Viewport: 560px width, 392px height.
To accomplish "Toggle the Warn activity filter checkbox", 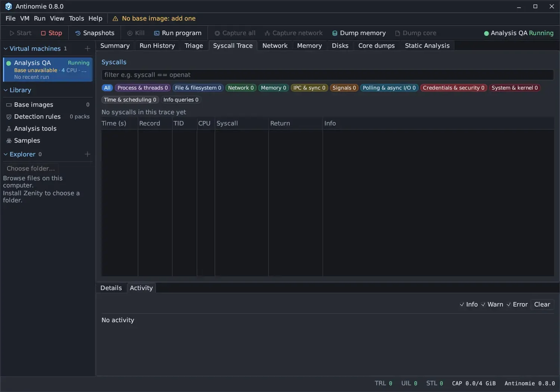I will click(483, 305).
